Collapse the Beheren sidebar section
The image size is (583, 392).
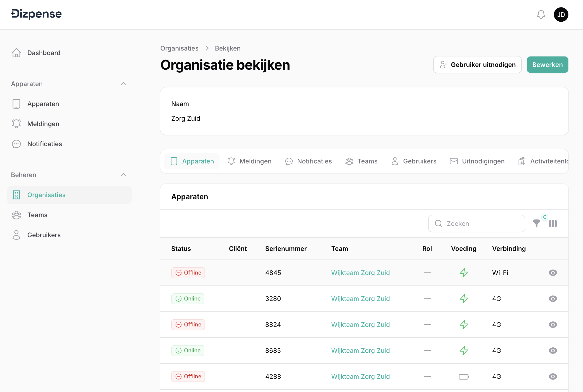[x=123, y=175]
